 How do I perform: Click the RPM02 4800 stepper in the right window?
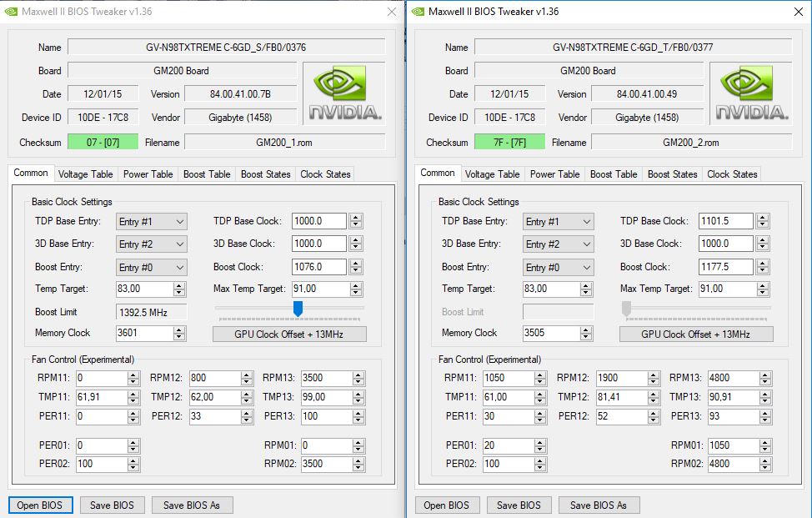click(765, 464)
